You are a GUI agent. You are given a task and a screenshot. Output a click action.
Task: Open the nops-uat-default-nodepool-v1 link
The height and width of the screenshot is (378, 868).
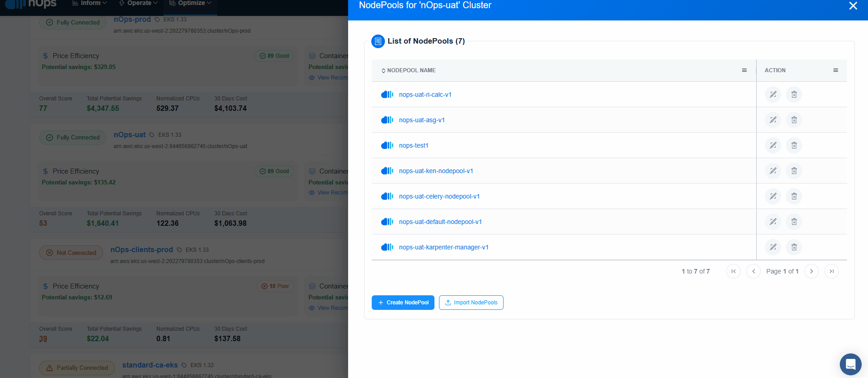(x=440, y=222)
